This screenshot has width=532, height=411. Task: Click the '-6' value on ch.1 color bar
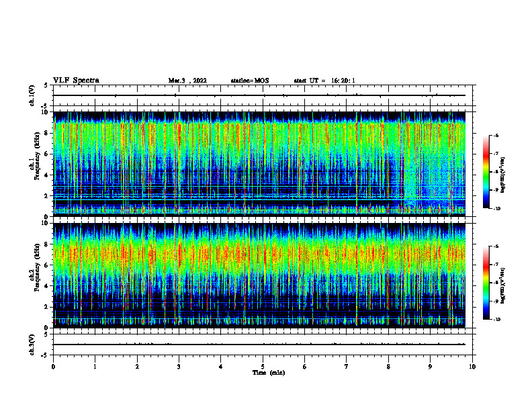point(496,135)
